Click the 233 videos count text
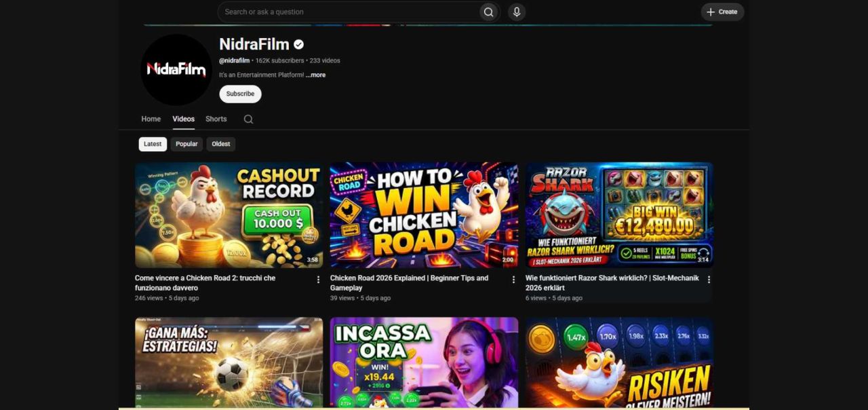 point(325,60)
